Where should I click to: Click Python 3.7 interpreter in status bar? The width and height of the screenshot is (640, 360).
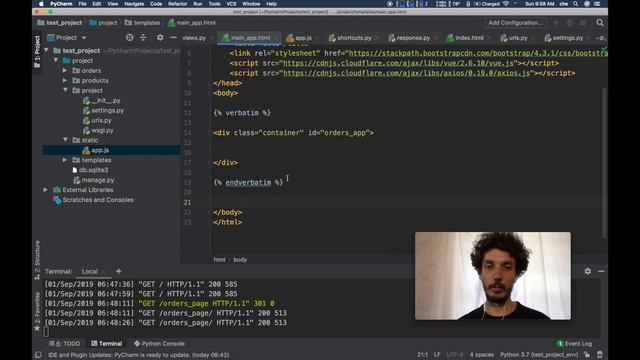539,355
